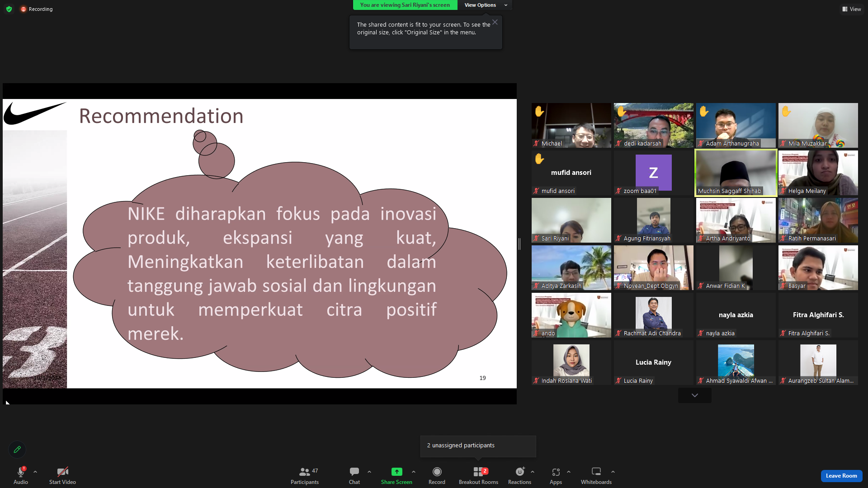Select Mila Muzakkar's video tile

tap(818, 125)
